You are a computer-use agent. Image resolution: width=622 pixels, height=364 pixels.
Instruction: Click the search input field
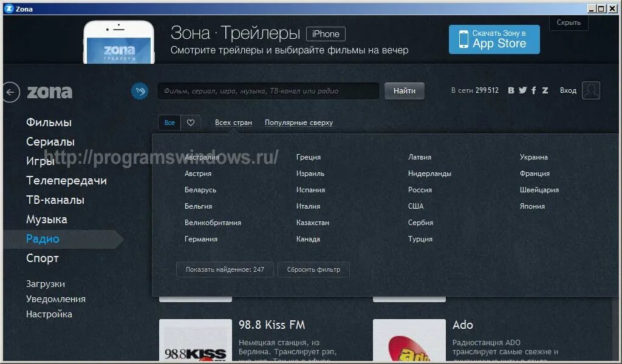click(x=267, y=90)
